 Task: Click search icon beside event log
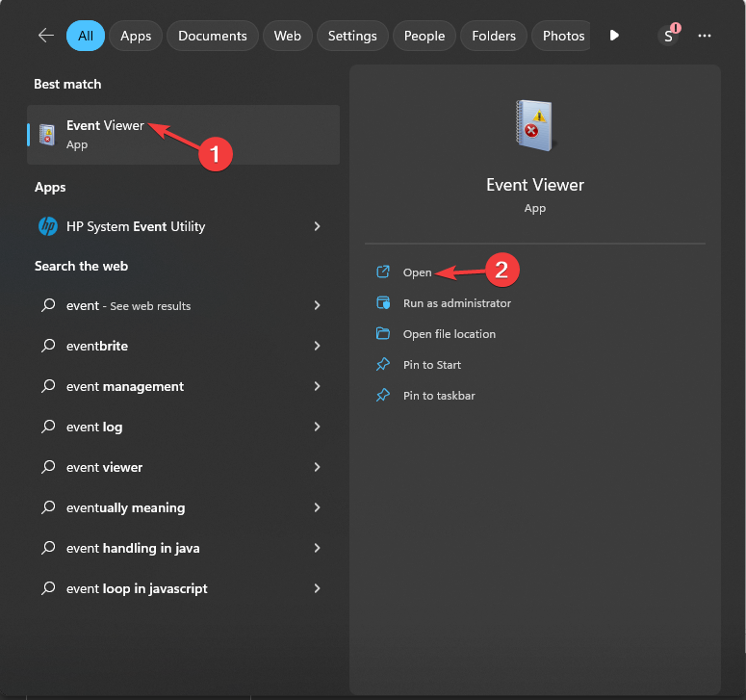pos(48,427)
